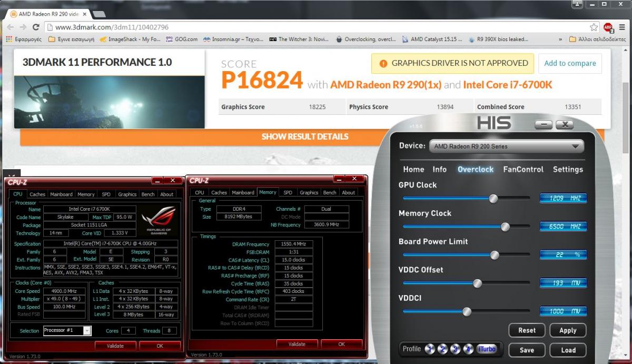Open Graphics tab in right CPU-Z window
The width and height of the screenshot is (632, 364).
pos(309,193)
